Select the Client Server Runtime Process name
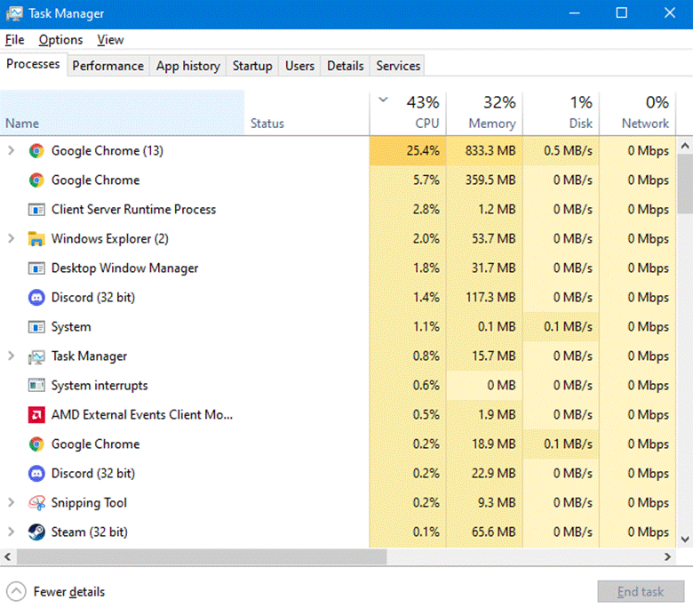This screenshot has height=616, width=693. (133, 209)
